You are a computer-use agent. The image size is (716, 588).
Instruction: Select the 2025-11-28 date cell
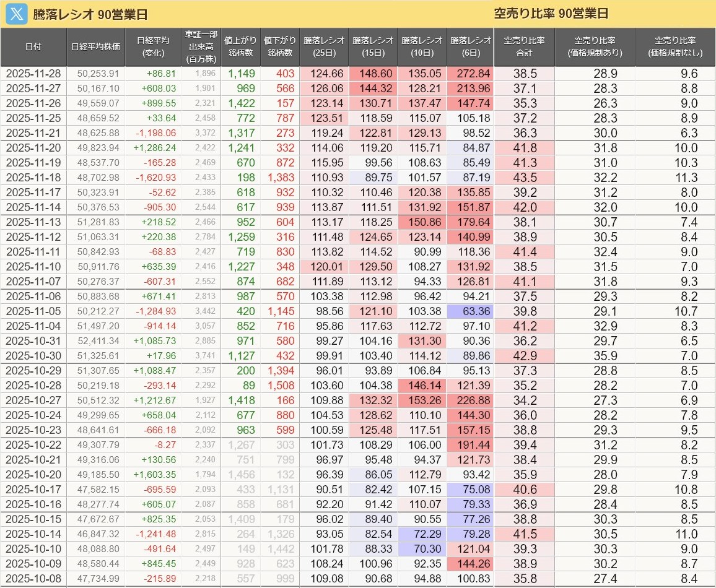[33, 74]
